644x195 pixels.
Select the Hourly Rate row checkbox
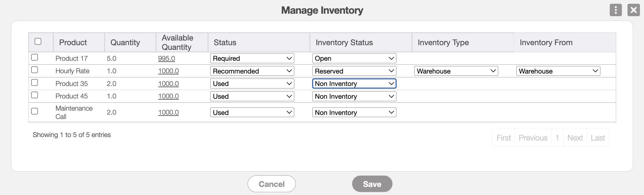(x=35, y=70)
